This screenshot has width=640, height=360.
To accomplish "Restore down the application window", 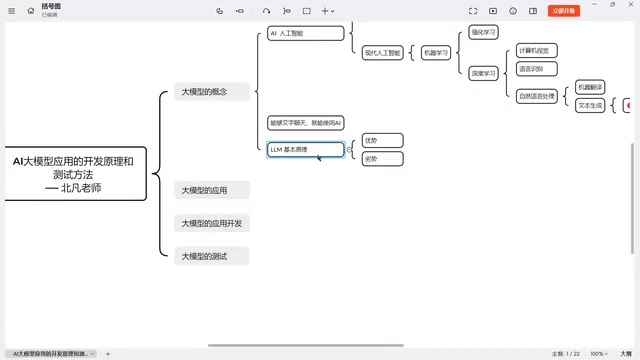I will (612, 4).
